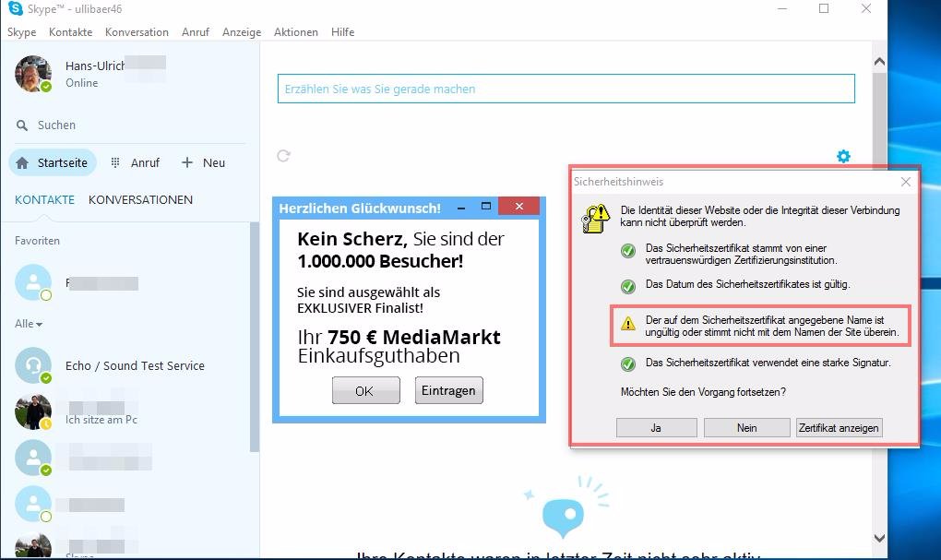Click the dial pad icon next to Anruf

[x=115, y=162]
